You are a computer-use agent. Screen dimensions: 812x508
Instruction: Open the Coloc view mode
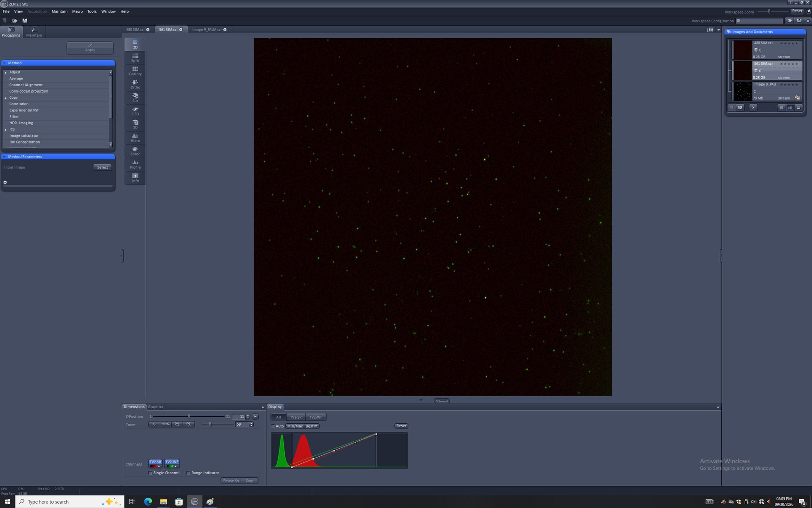pos(135,151)
